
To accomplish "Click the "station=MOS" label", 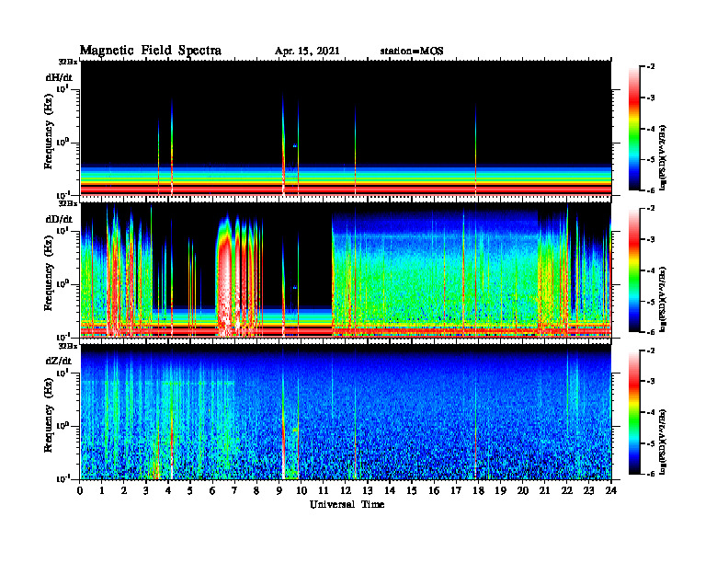I will 412,52.
